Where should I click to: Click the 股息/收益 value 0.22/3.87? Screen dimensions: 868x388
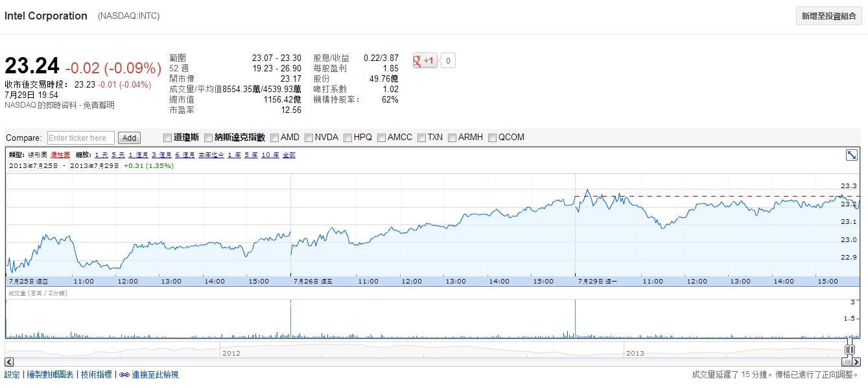coord(381,58)
